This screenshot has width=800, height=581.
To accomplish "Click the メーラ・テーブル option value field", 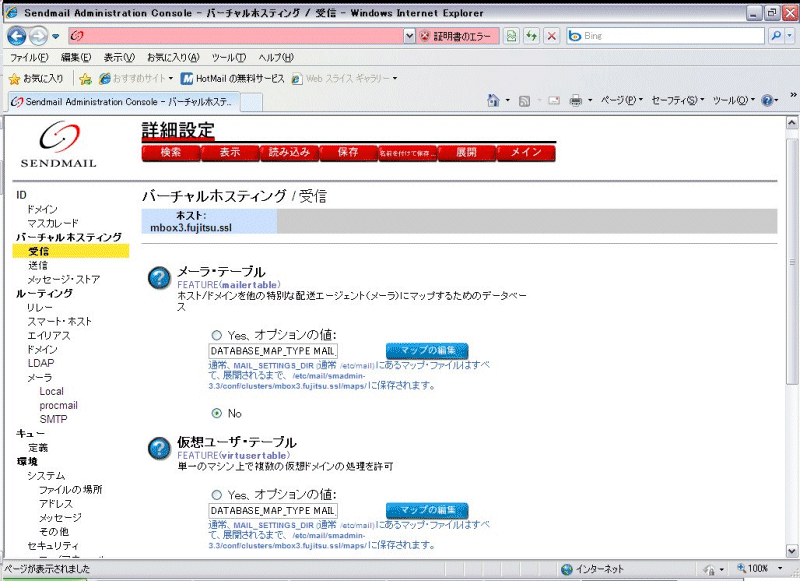I will click(x=273, y=351).
